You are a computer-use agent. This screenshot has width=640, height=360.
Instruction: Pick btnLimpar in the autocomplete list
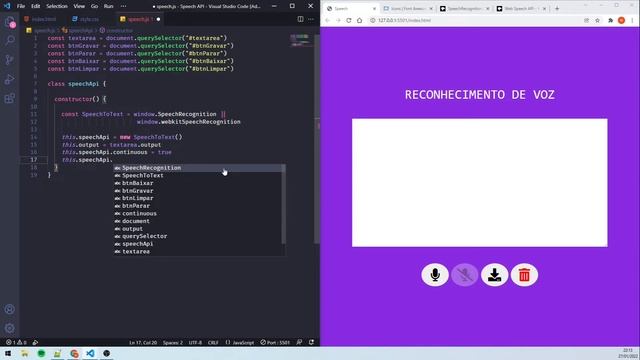(199, 198)
